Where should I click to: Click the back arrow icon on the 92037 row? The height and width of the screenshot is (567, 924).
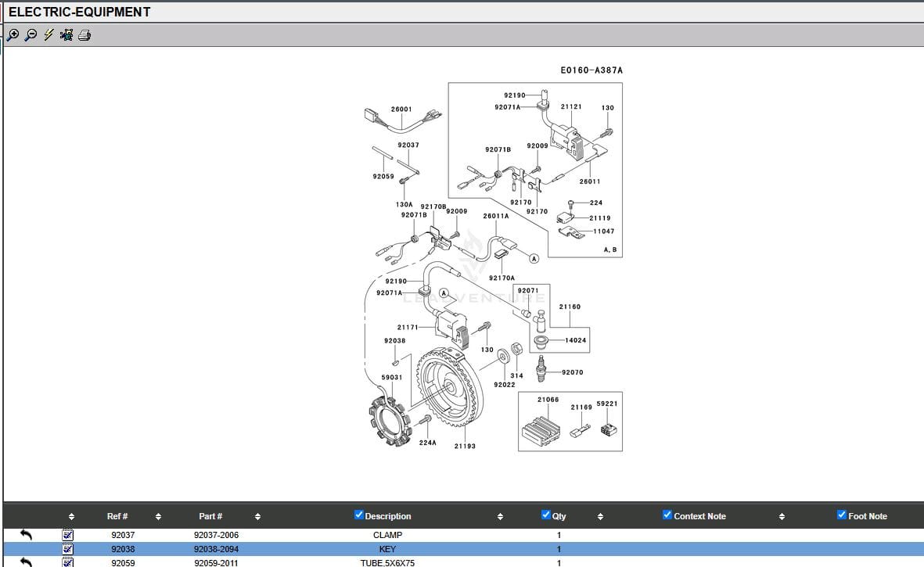(26, 535)
